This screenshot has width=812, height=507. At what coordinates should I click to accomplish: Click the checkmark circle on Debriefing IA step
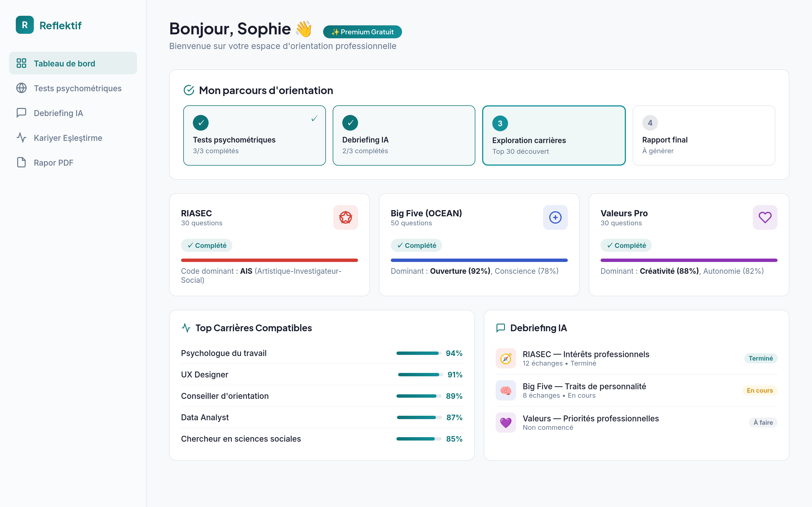[x=350, y=123]
